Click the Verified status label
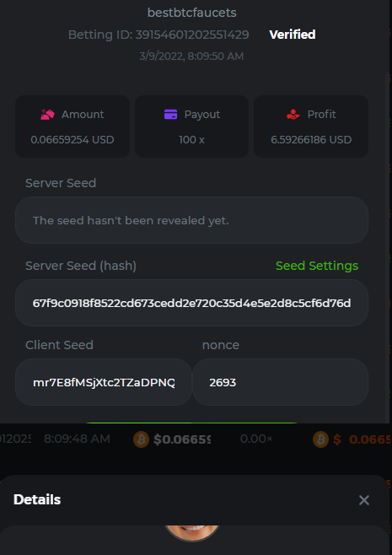Image resolution: width=392 pixels, height=555 pixels. 293,35
